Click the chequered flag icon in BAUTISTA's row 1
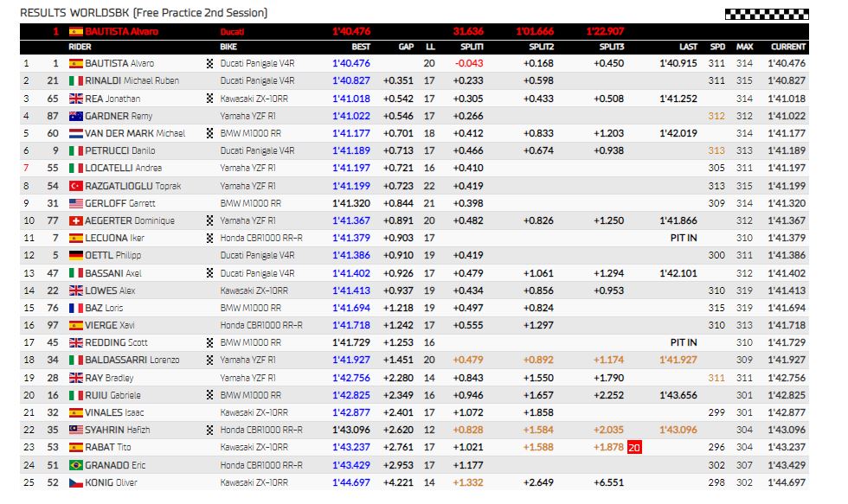This screenshot has height=504, width=848. click(209, 64)
